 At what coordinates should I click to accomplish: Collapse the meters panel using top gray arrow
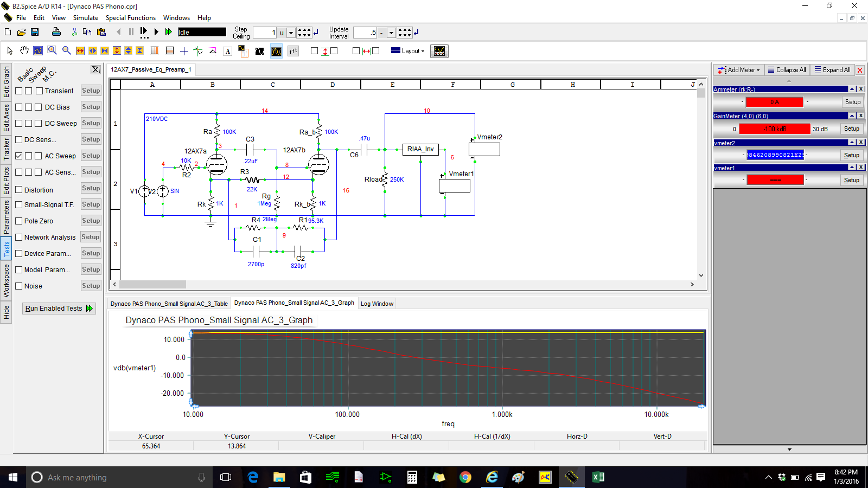point(789,80)
